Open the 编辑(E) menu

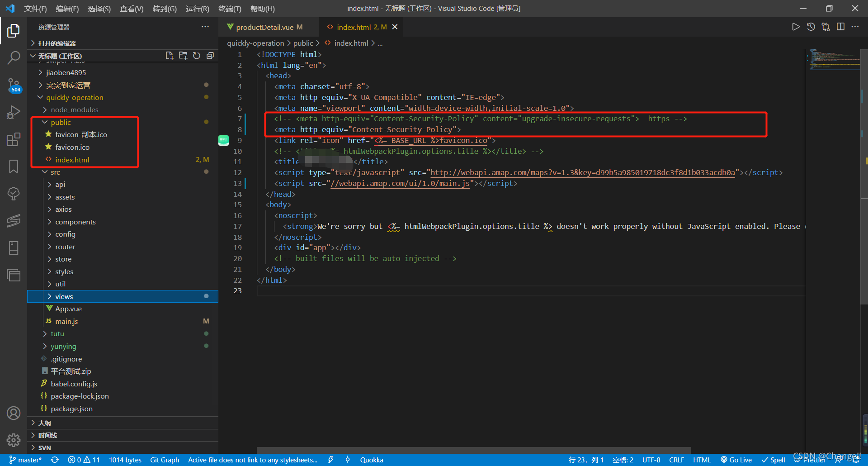[x=67, y=9]
